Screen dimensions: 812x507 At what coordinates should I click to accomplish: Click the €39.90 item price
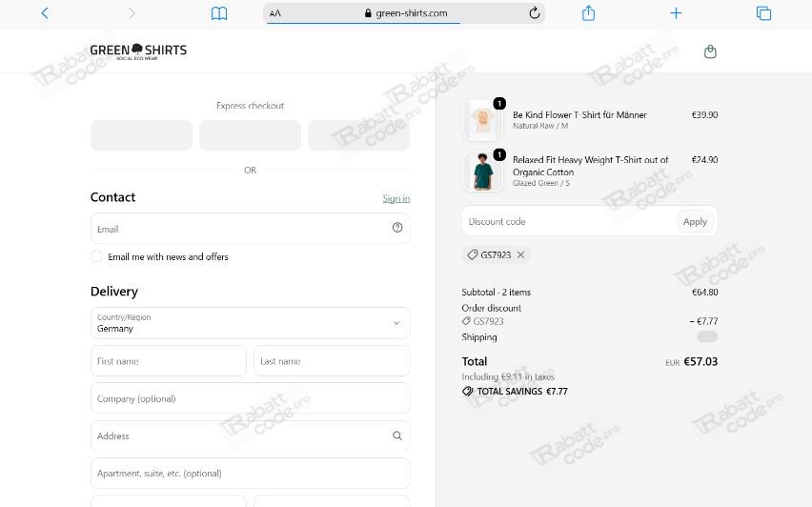pos(704,114)
